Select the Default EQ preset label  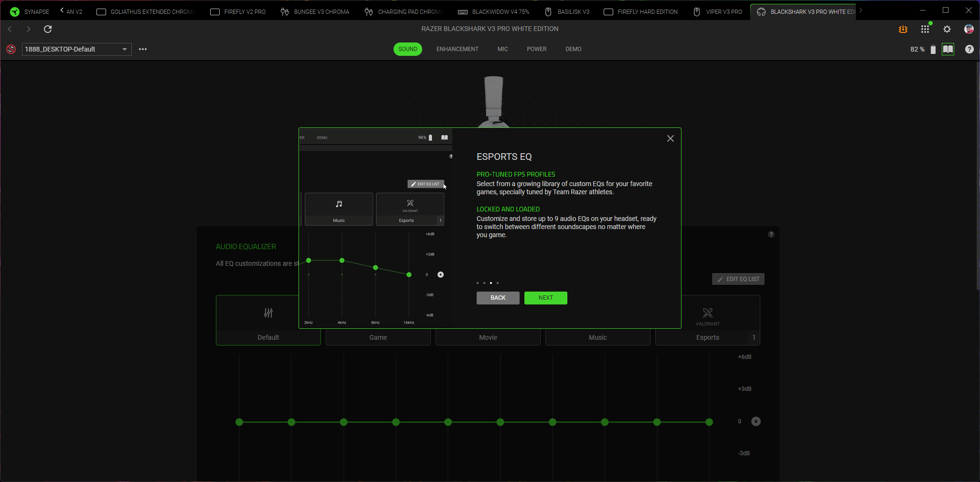click(268, 337)
